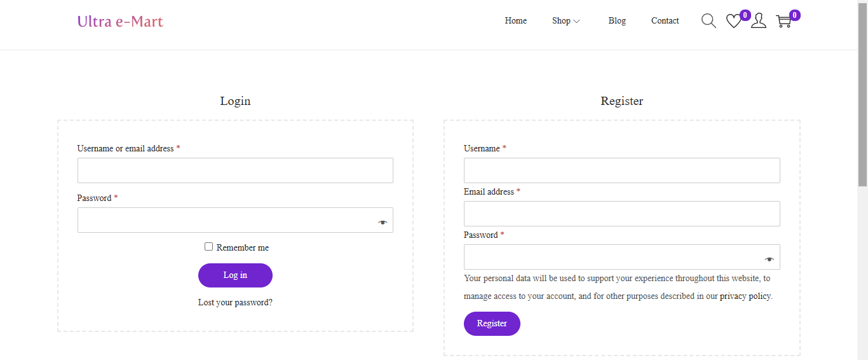
Task: Open the Contact page link
Action: pos(665,21)
